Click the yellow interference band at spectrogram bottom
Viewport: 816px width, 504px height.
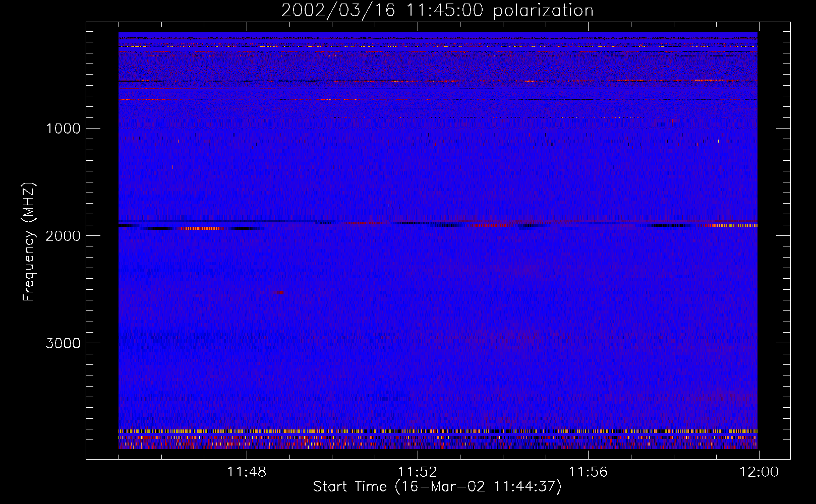438,431
